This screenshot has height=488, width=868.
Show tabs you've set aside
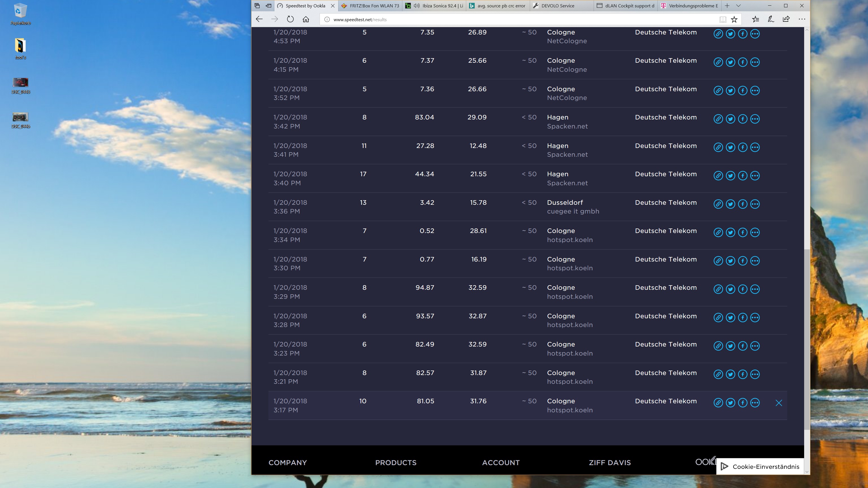(x=257, y=6)
